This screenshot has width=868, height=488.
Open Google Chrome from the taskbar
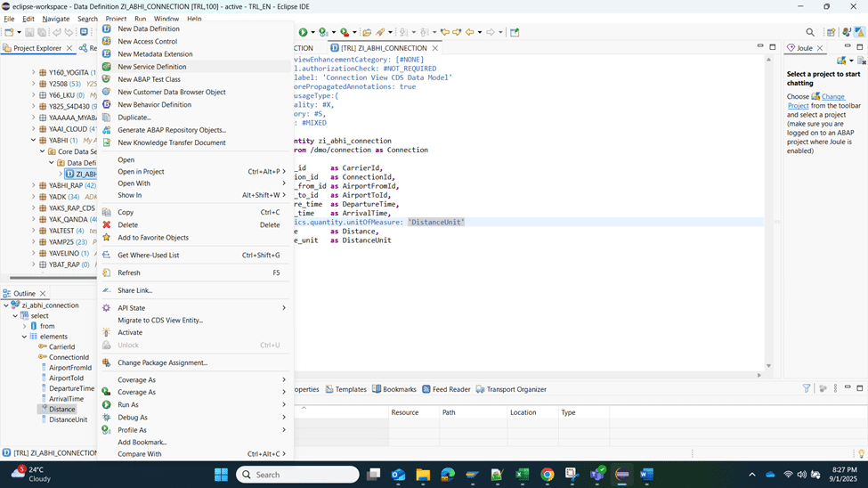[547, 475]
